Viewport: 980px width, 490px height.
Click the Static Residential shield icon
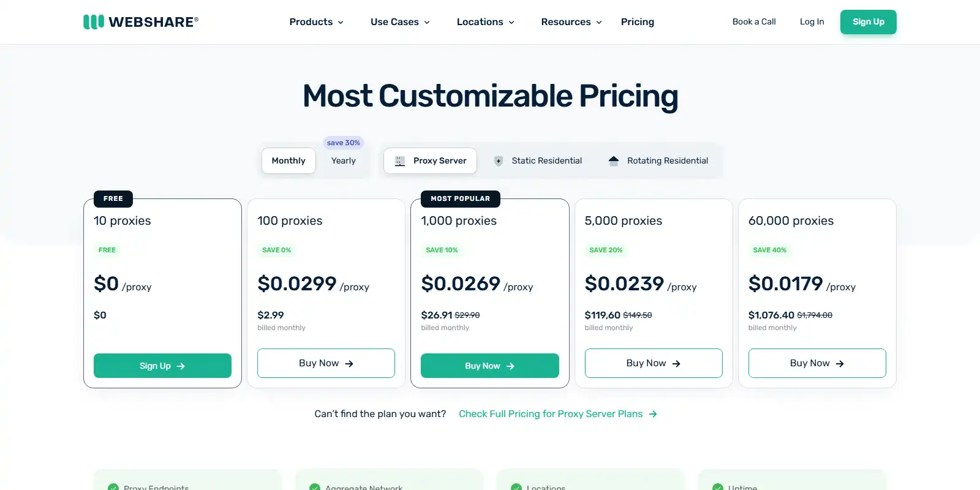tap(499, 161)
